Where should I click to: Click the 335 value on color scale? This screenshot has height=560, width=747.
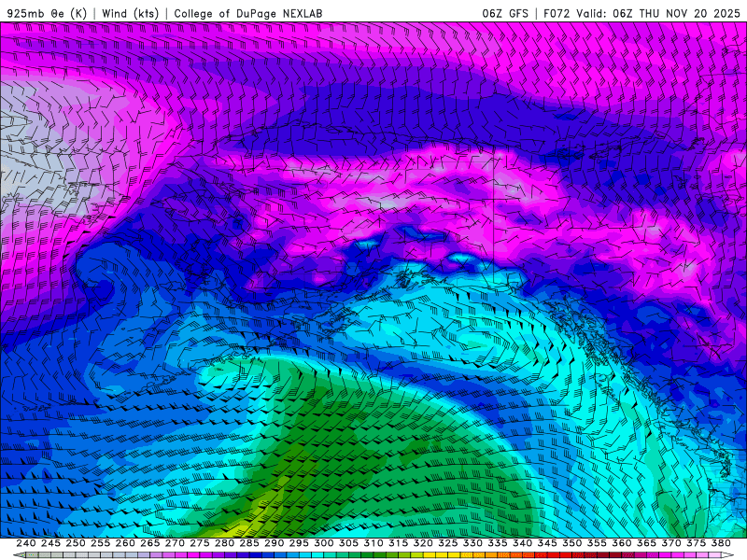(x=498, y=543)
